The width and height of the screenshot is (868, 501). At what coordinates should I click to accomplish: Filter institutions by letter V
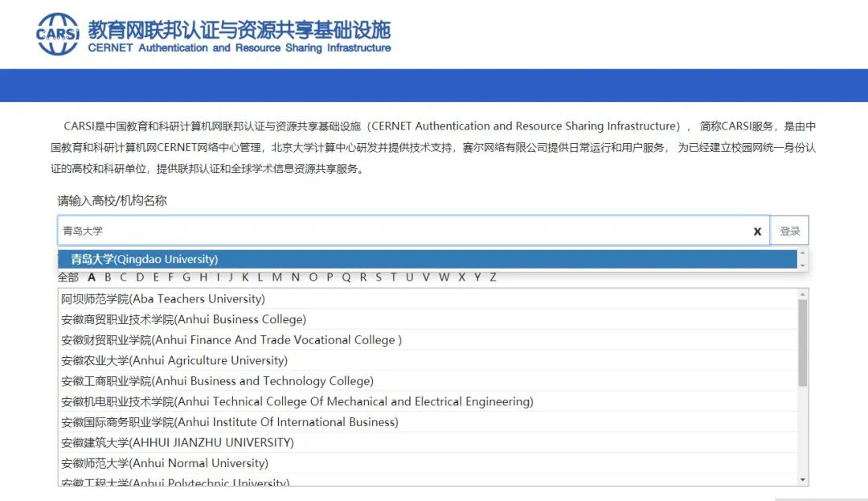(426, 277)
